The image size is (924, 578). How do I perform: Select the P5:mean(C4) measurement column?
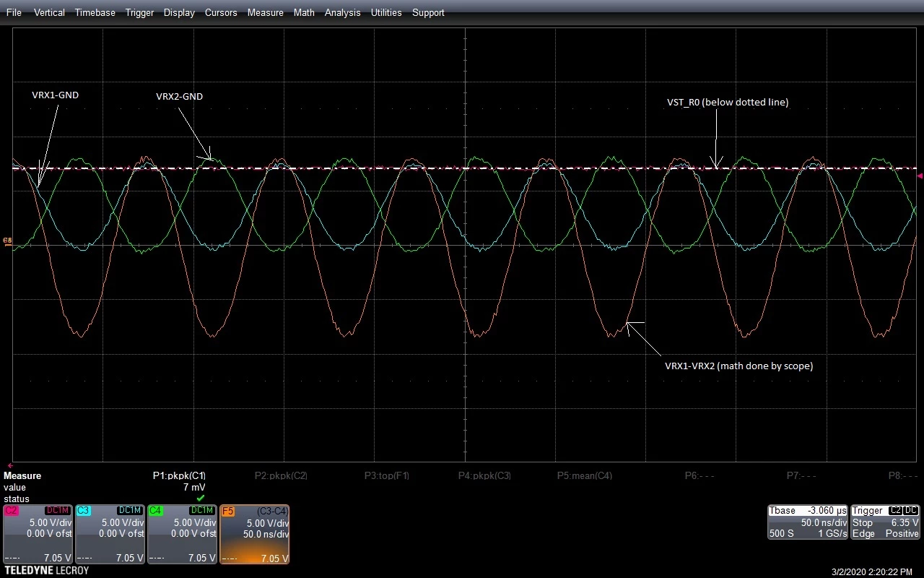(585, 475)
